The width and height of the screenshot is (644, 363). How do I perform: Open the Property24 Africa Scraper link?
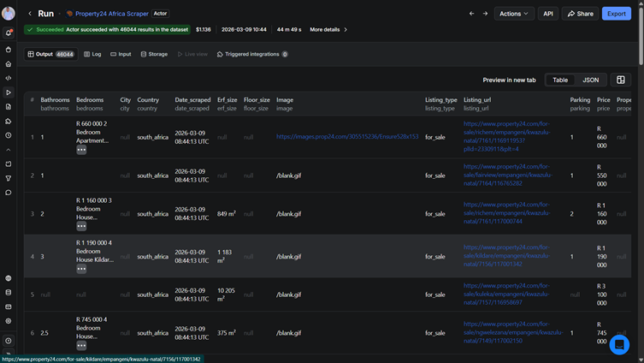point(112,14)
